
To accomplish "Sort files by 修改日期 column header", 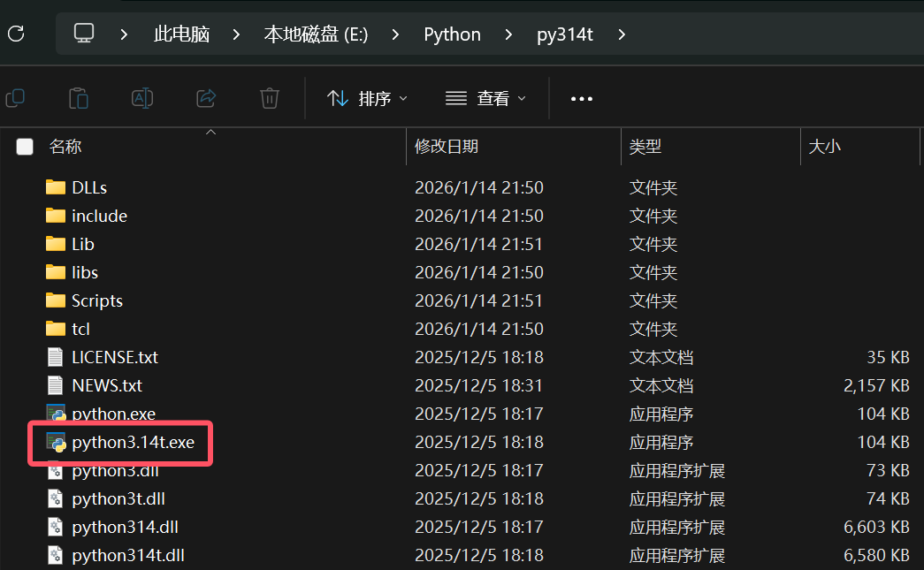I will point(447,147).
